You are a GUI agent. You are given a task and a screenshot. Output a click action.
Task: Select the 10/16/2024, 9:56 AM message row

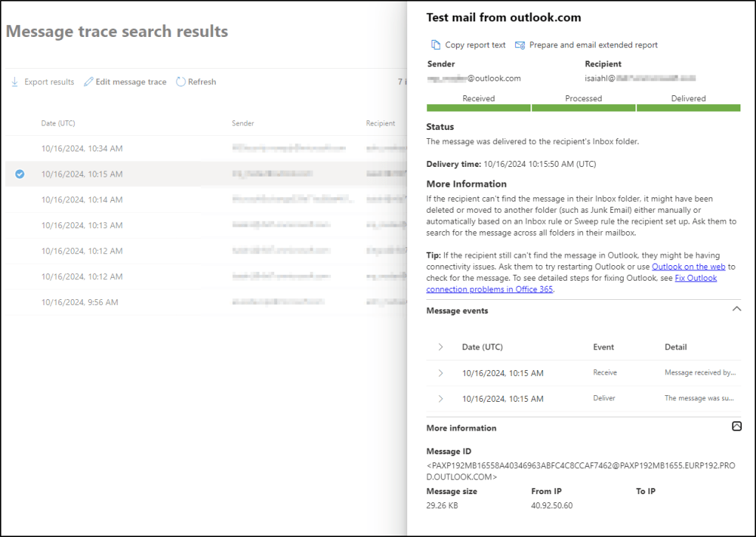click(79, 302)
